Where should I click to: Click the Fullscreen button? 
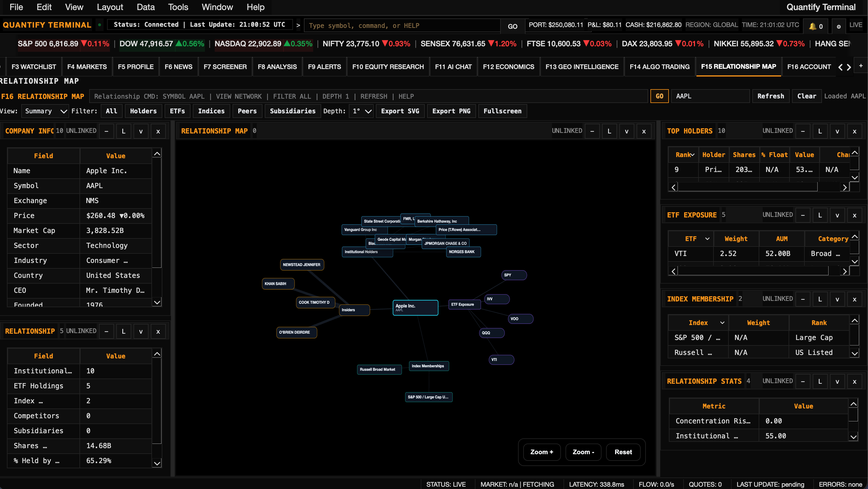[502, 111]
